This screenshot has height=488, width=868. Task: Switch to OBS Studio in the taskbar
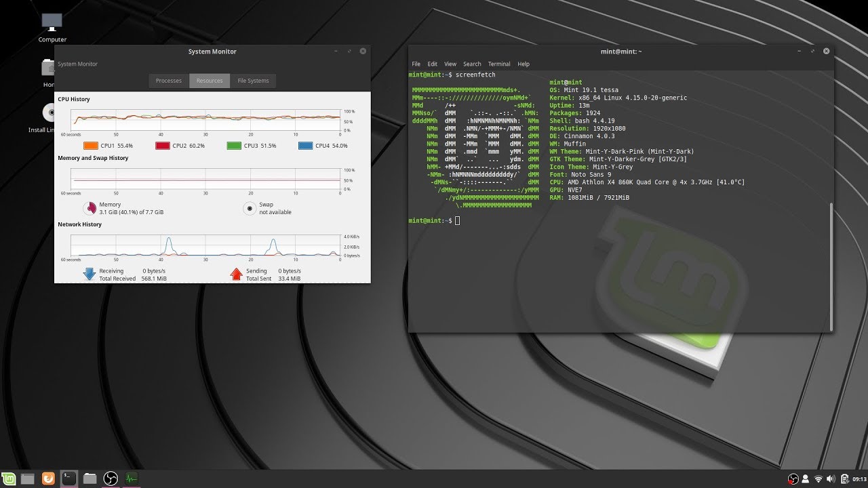pyautogui.click(x=111, y=479)
